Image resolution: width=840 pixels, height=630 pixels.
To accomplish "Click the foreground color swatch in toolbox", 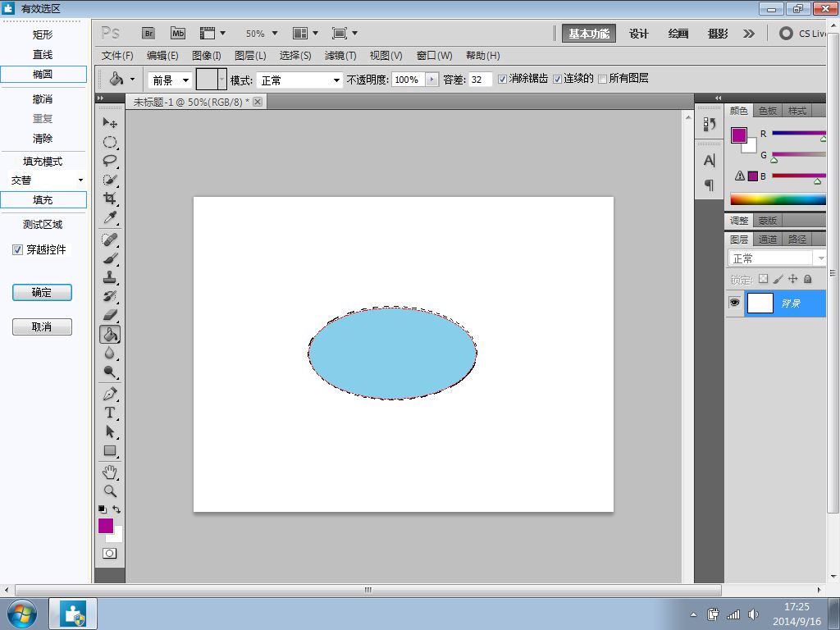I will point(105,526).
